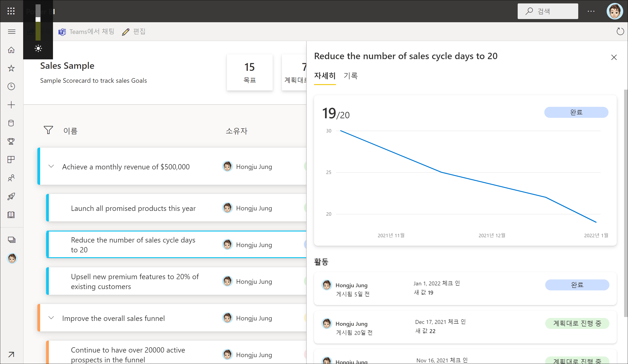Go to Home in left navigation
This screenshot has height=364, width=628.
[x=11, y=50]
